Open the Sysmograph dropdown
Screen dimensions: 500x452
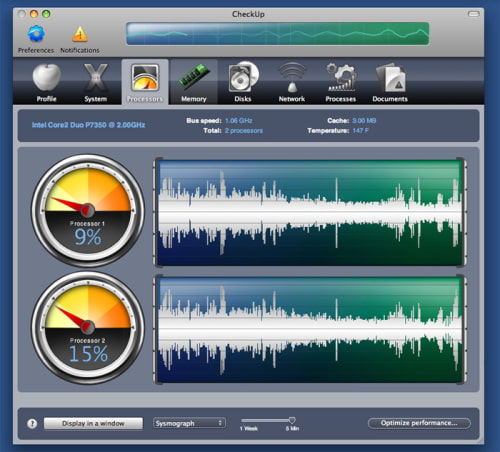189,423
